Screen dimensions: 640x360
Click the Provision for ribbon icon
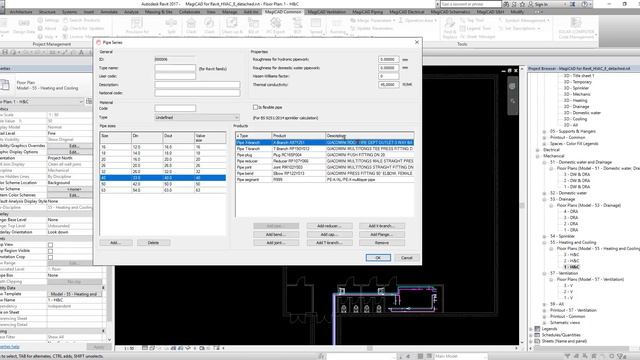click(137, 26)
